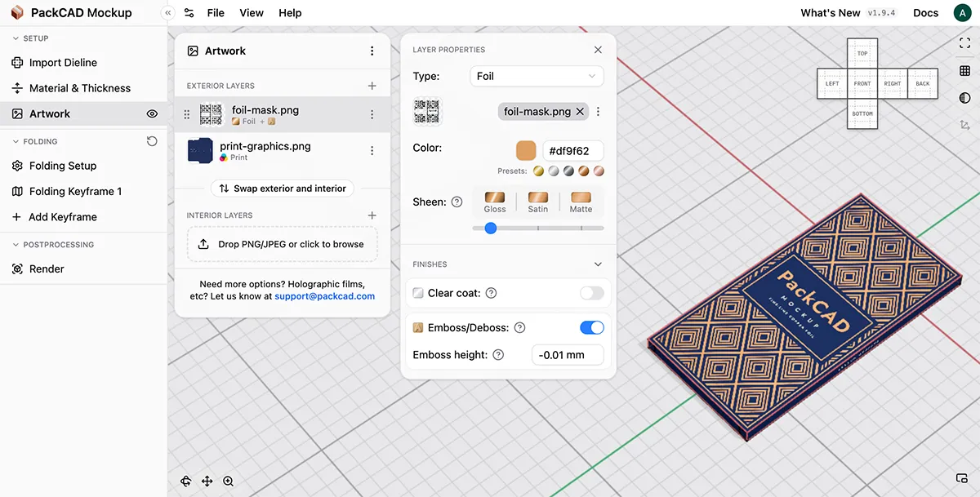Show the Clear coat help tooltip

point(491,293)
